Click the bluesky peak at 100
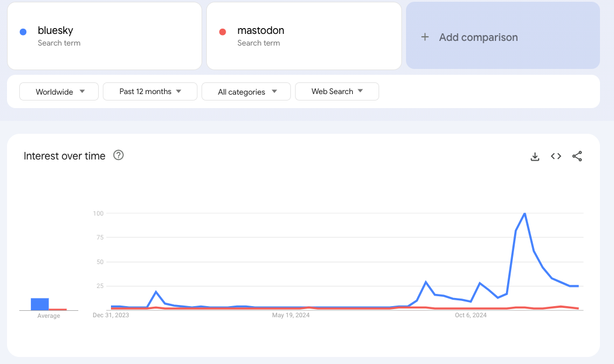Screen dimensions: 614x364 [x=525, y=214]
